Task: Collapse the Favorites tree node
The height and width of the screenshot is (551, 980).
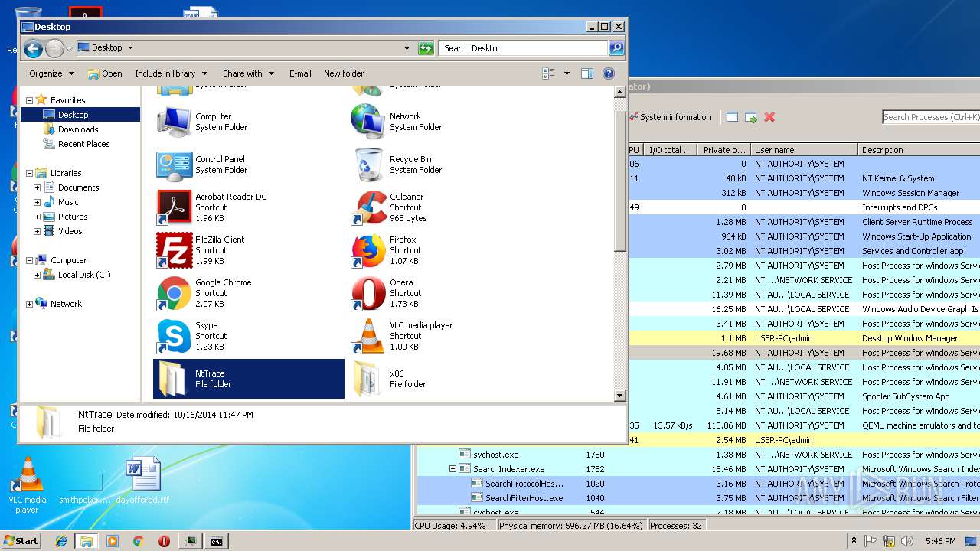Action: (30, 100)
